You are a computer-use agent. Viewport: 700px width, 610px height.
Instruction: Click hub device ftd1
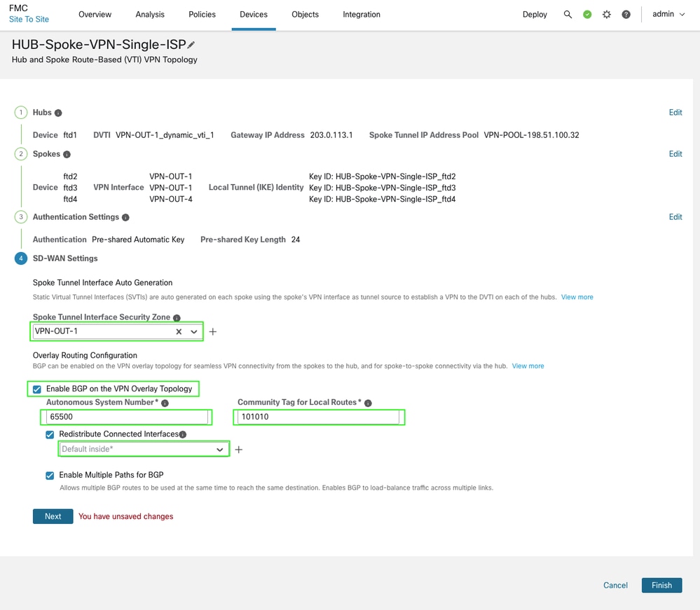click(x=70, y=135)
